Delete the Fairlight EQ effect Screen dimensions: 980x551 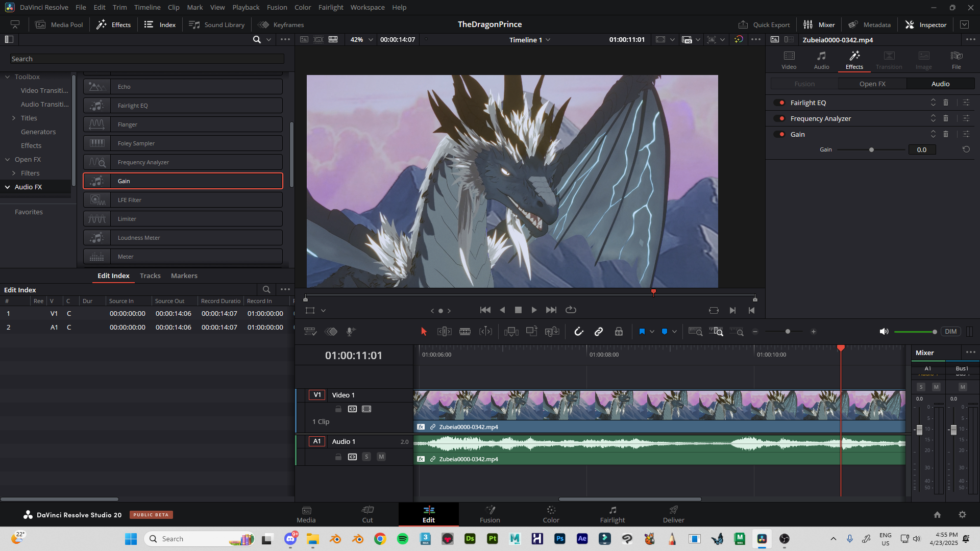pyautogui.click(x=946, y=103)
